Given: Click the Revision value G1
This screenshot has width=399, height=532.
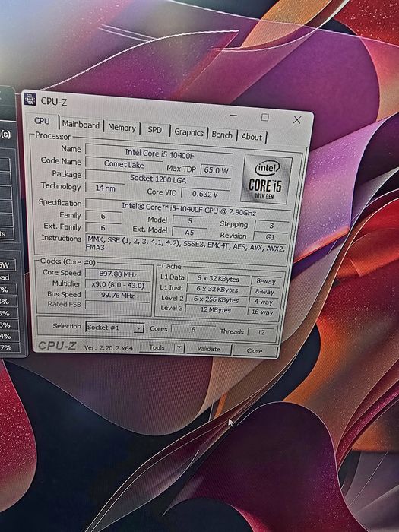Looking at the screenshot, I should coord(270,237).
